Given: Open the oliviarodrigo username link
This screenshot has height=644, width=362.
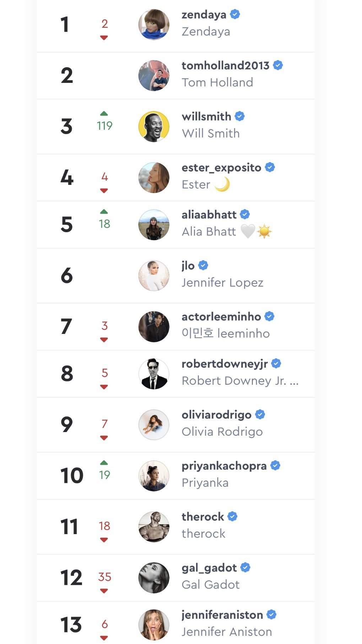Looking at the screenshot, I should 216,415.
